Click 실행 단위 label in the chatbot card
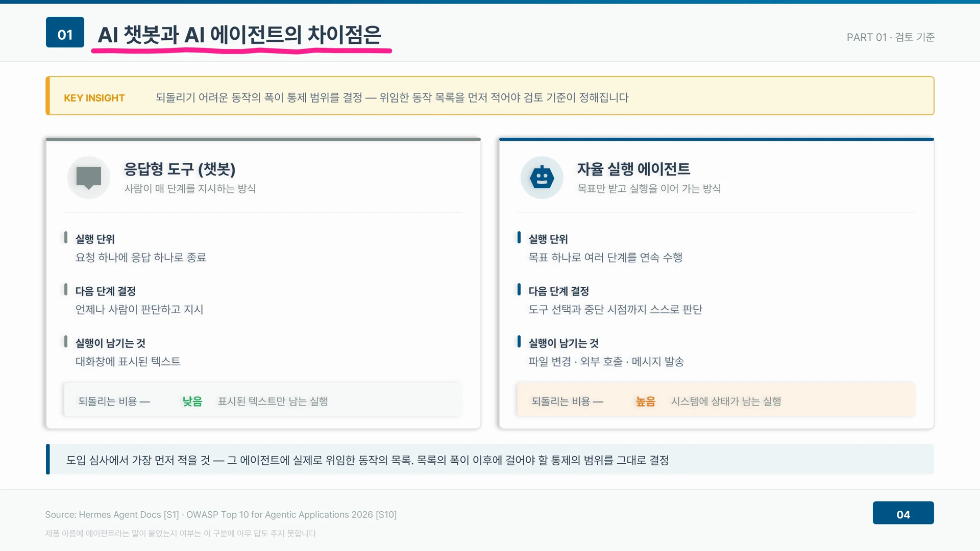This screenshot has height=551, width=980. coord(95,239)
